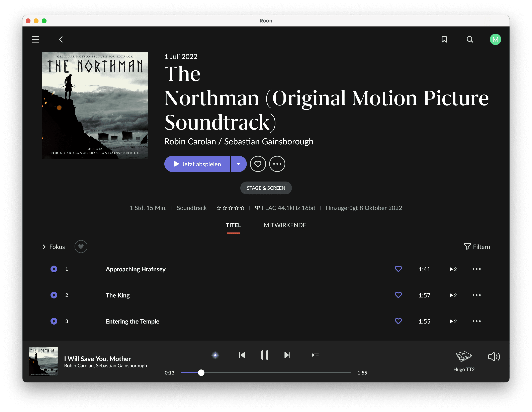
Task: Open more options for Entering the Temple
Action: (476, 321)
